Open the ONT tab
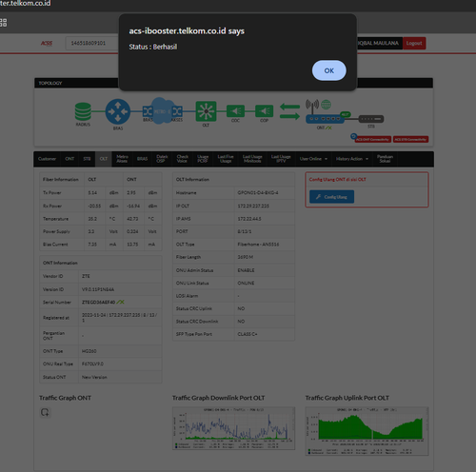This screenshot has width=476, height=472. tap(69, 159)
